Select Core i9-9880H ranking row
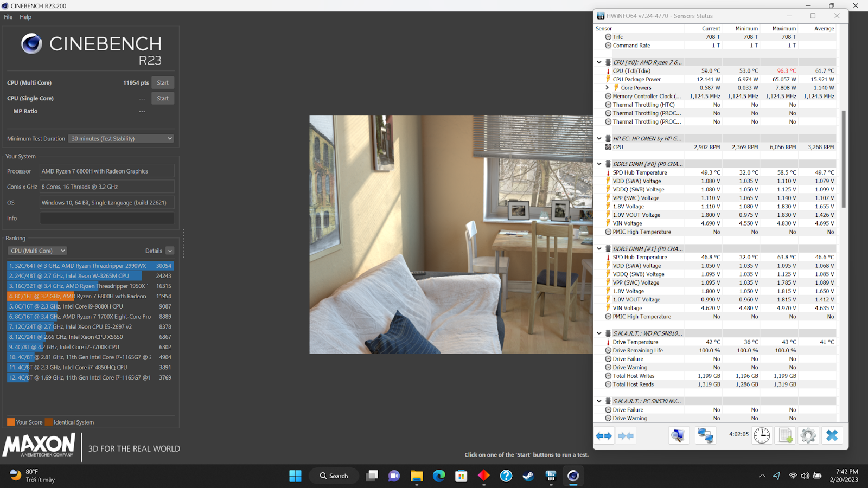868x488 pixels. (x=91, y=306)
